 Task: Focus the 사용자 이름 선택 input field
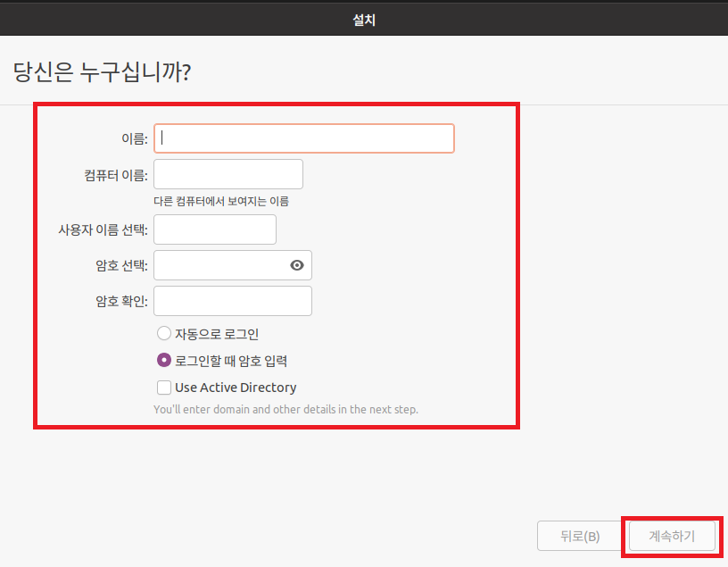pyautogui.click(x=215, y=229)
